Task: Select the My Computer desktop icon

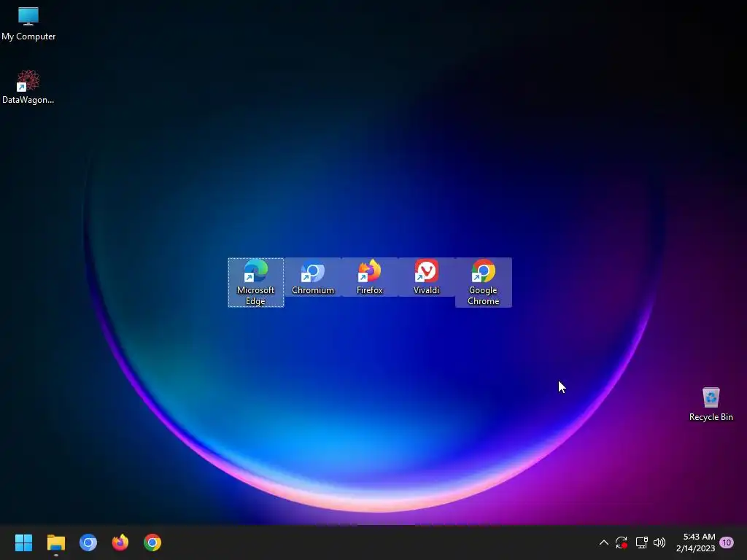Action: pos(28,24)
